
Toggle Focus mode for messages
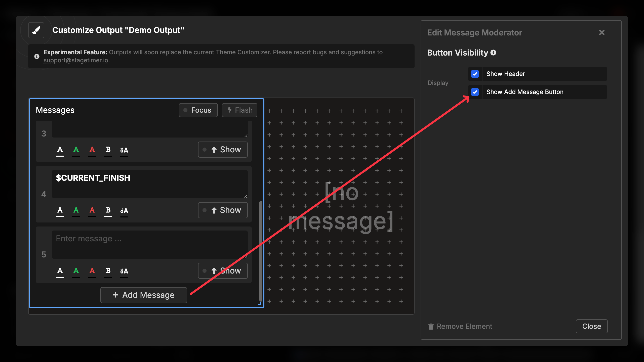(x=198, y=110)
